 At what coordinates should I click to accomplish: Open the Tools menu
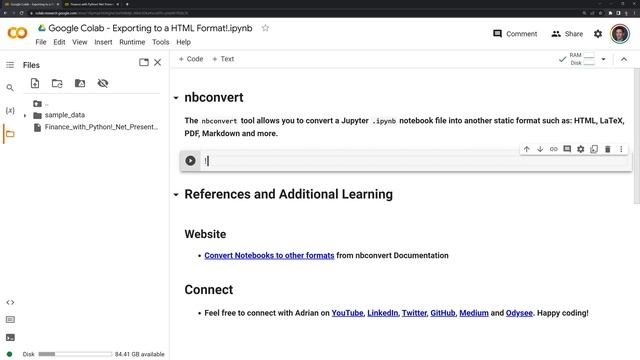[x=160, y=42]
